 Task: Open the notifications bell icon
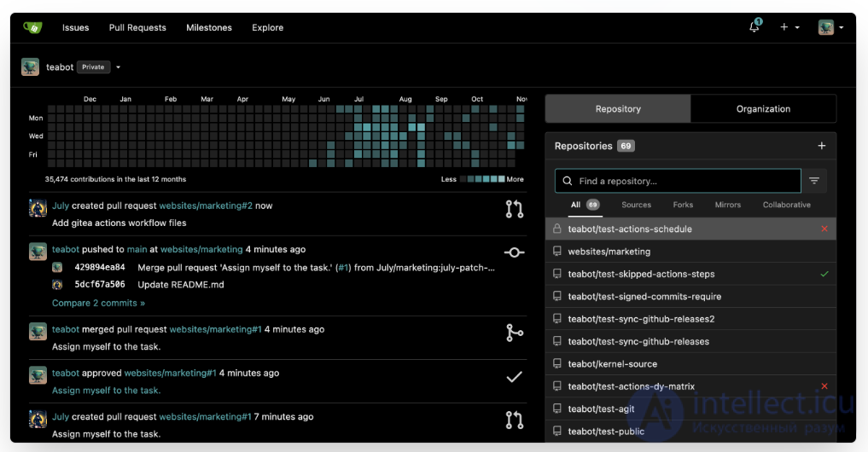pos(754,27)
